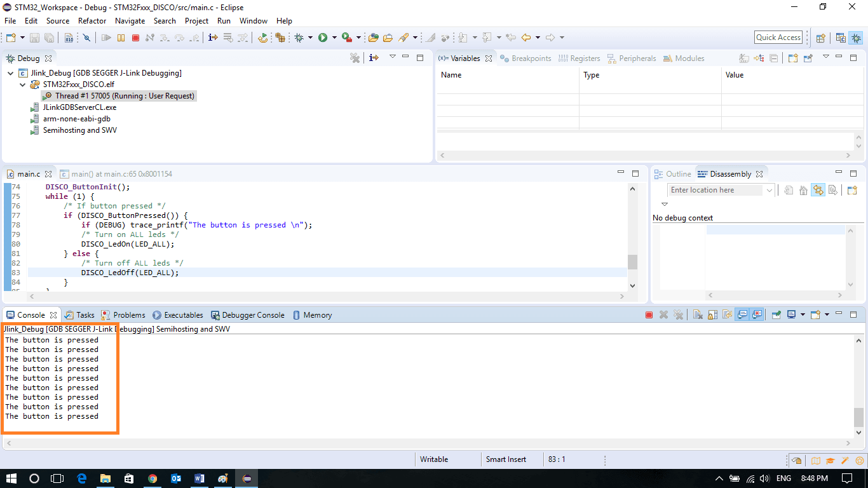This screenshot has height=488, width=868.
Task: Click the Variables Collapse All icon
Action: [x=773, y=58]
